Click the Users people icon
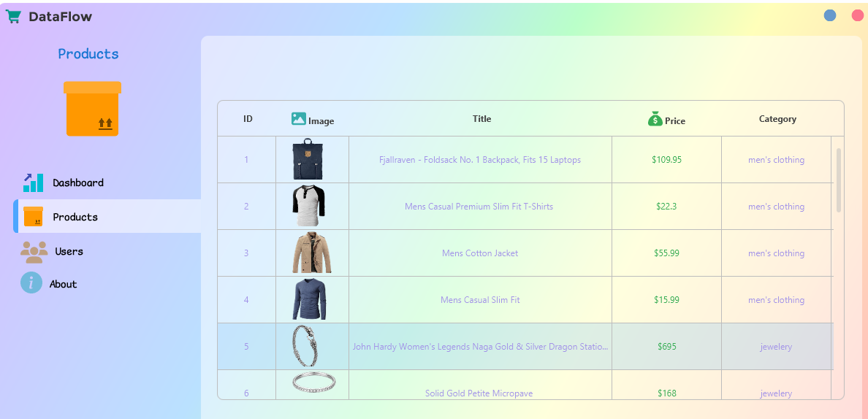Viewport: 868px width, 419px height. (34, 251)
